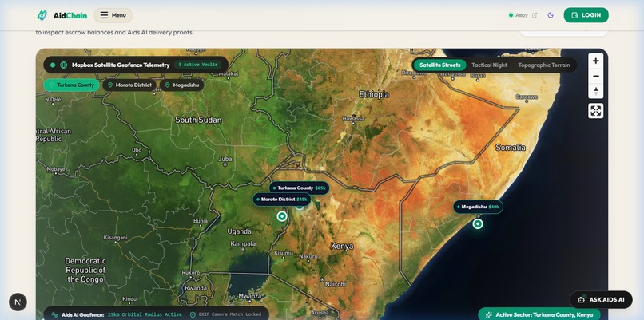Click the EXIF Camera Match Locked text
The image size is (644, 320).
pos(230,314)
